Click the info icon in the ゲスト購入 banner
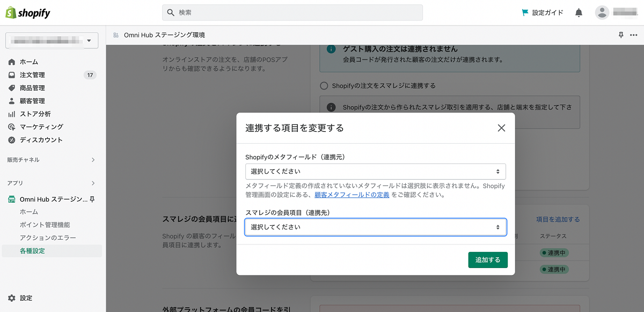Screen dimensions: 644x312 pos(332,49)
